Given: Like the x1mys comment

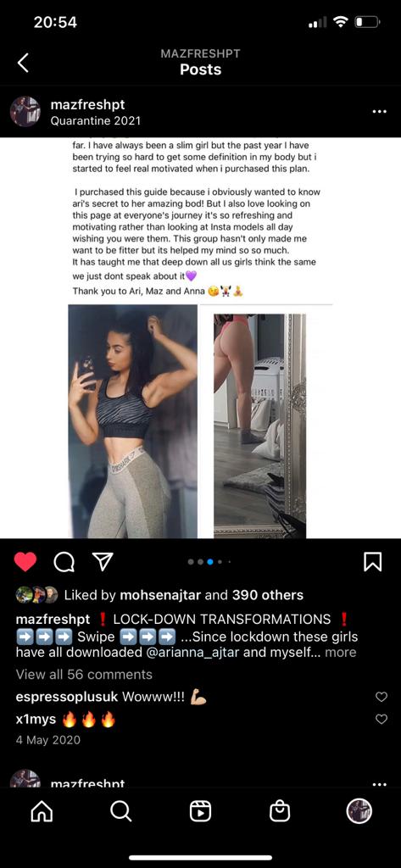Looking at the screenshot, I should coord(382,719).
